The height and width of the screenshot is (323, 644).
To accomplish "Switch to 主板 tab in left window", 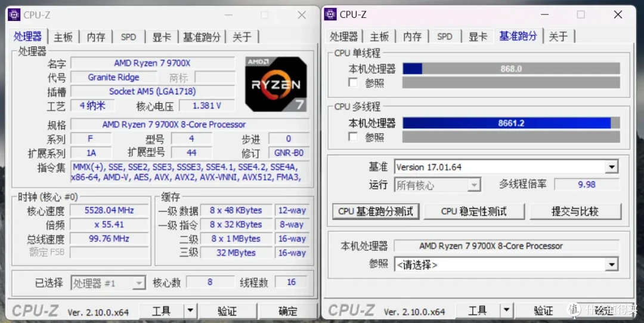I will 63,37.
